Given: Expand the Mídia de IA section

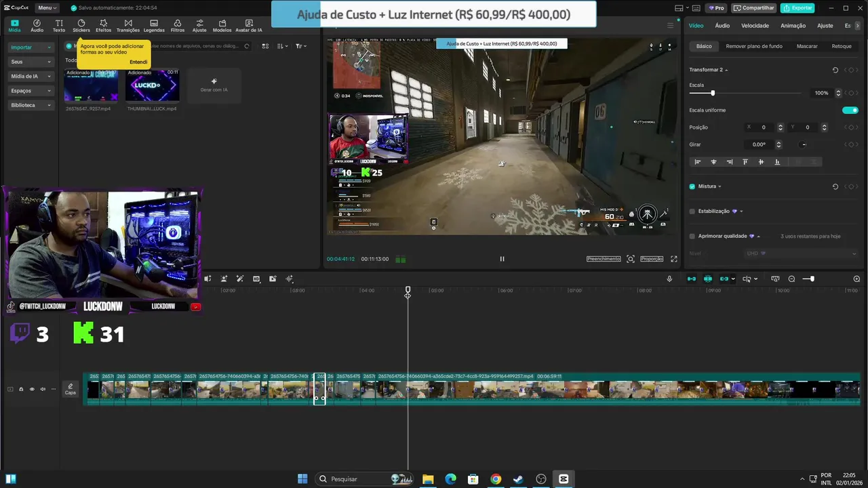Looking at the screenshot, I should click(31, 77).
